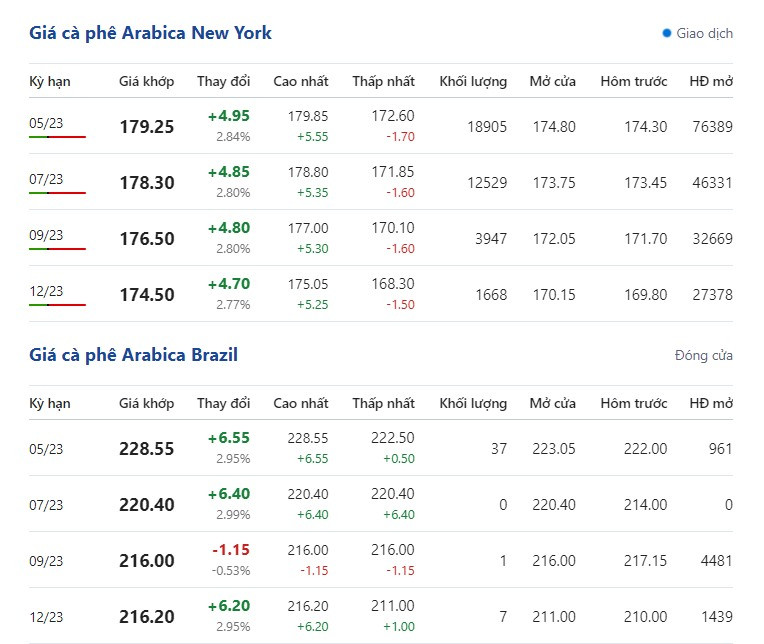Image resolution: width=764 pixels, height=644 pixels.
Task: Click the lowest price 222.50
Action: tap(393, 438)
